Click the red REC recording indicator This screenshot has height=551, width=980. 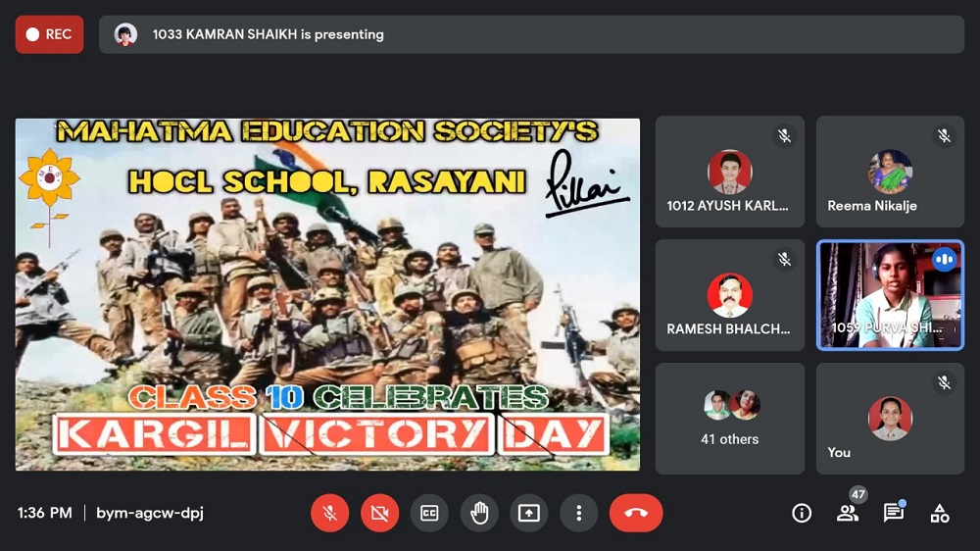tap(49, 34)
